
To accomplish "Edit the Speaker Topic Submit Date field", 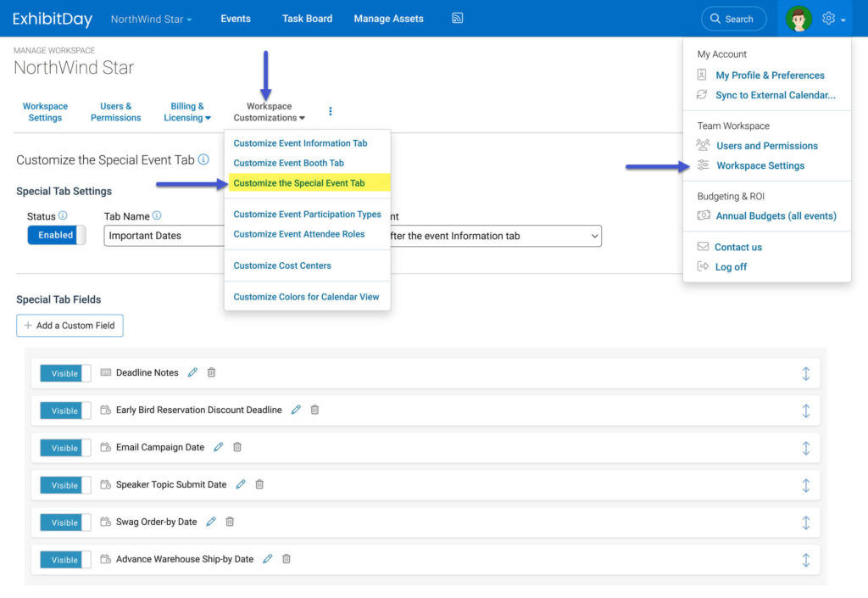I will 241,484.
